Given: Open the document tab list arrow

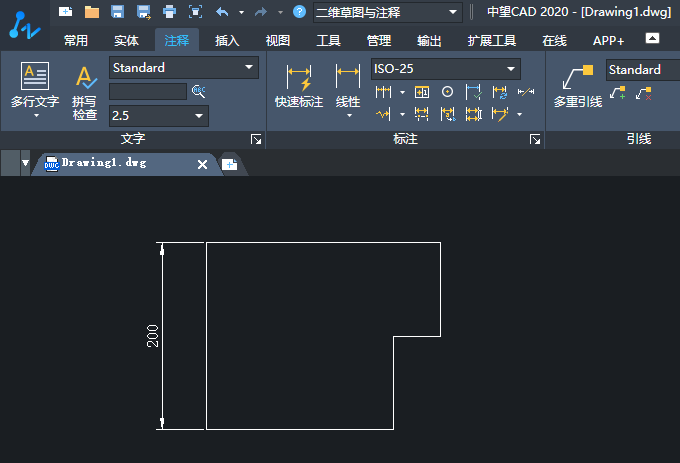Looking at the screenshot, I should click(x=25, y=163).
